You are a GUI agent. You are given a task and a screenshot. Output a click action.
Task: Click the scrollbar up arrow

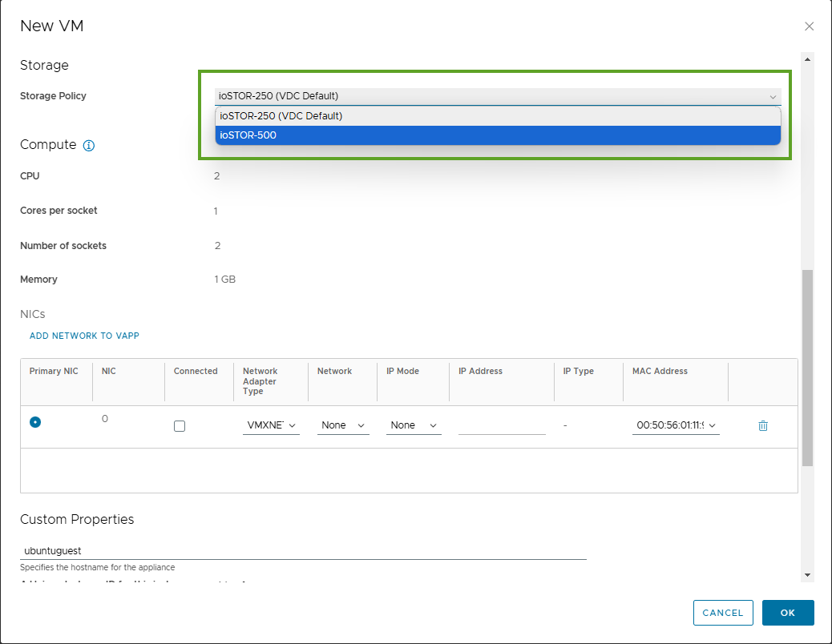[x=807, y=58]
